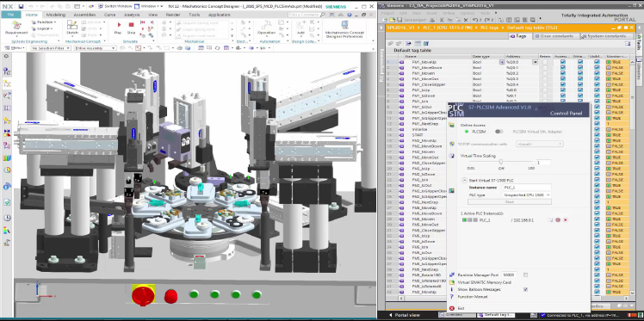
Task: Click the Requirement icon in Systems Engineering
Action: click(16, 28)
